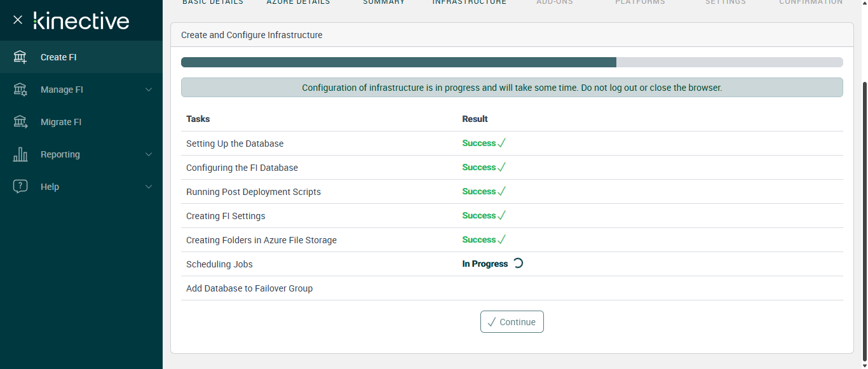Switch to the Summary step tab

[x=383, y=3]
